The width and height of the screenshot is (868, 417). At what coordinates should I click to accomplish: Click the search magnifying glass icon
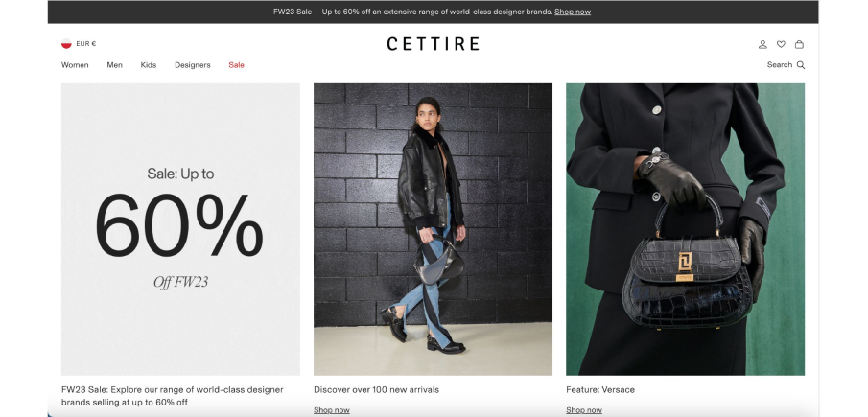pos(801,65)
